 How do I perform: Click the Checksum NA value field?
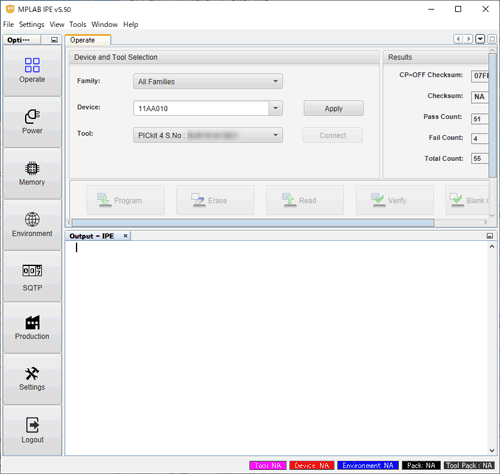coord(480,97)
